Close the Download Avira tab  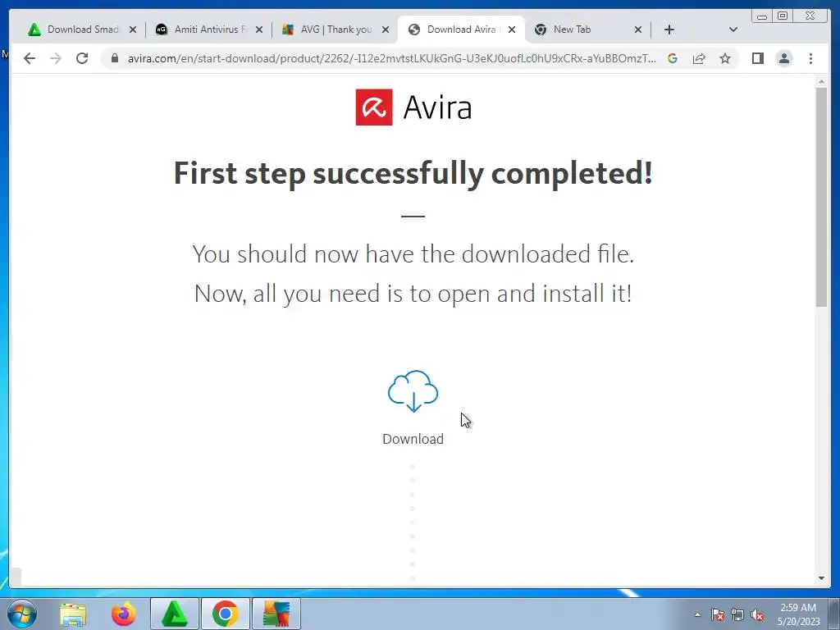[x=512, y=30]
